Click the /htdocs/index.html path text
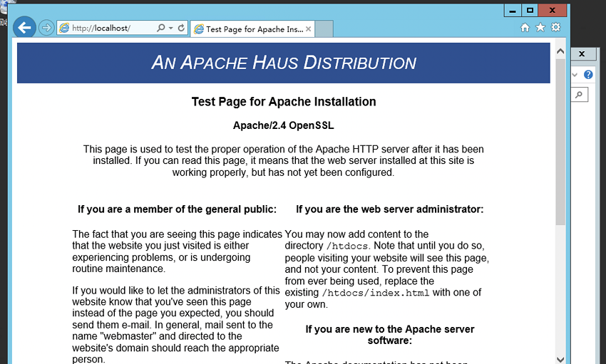606x364 pixels. pyautogui.click(x=376, y=293)
